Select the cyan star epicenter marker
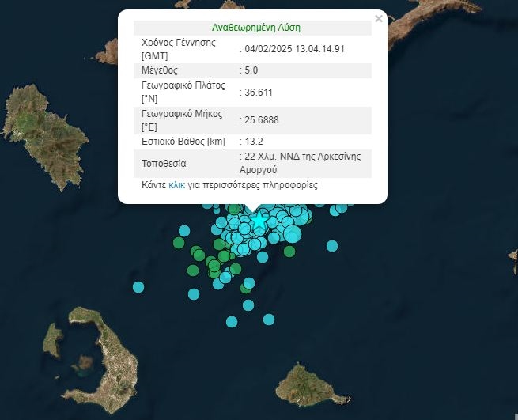 (x=259, y=219)
